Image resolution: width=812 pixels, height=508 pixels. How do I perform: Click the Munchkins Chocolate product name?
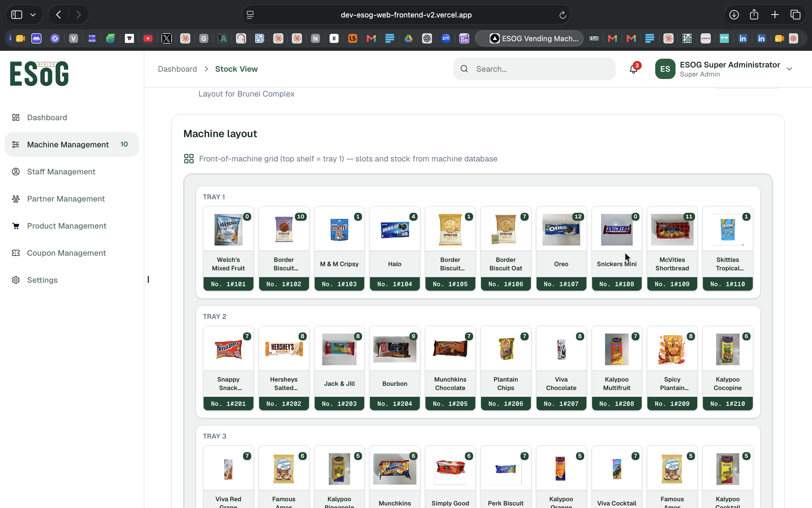coord(450,384)
